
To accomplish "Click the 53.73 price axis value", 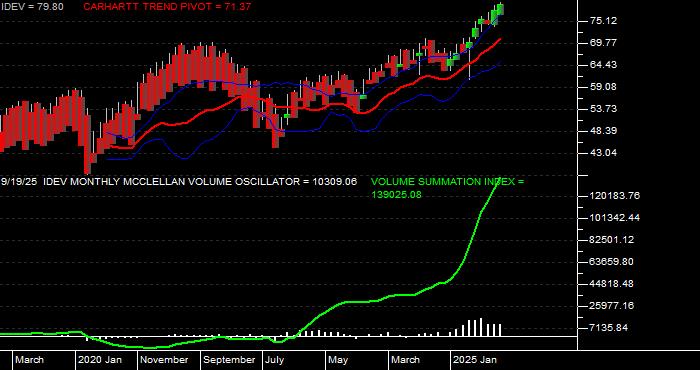I will click(604, 109).
